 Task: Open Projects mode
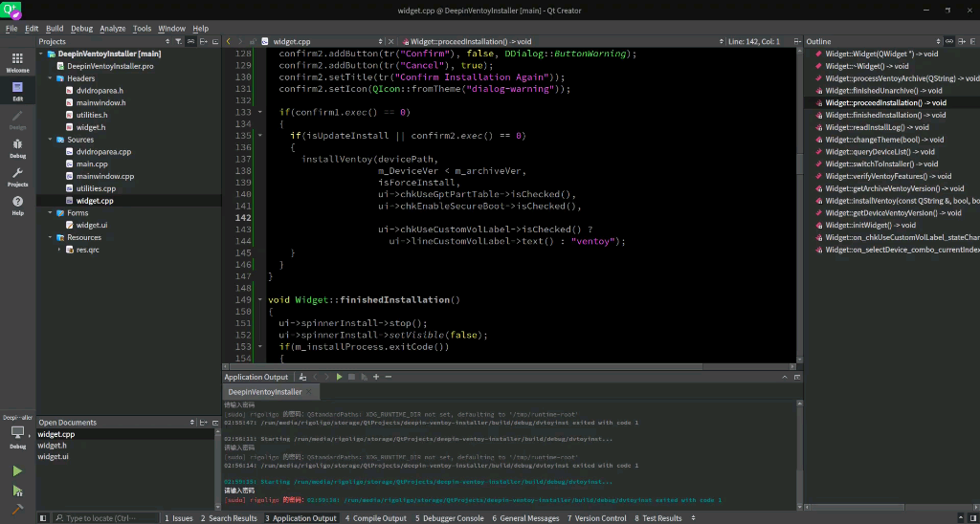pyautogui.click(x=17, y=177)
